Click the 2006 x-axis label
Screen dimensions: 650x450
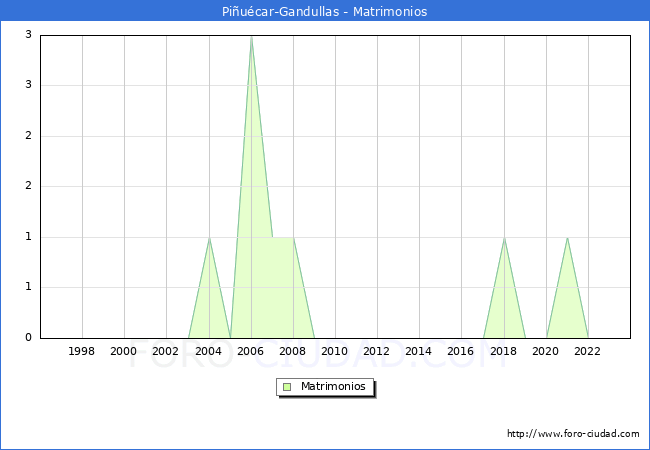click(x=250, y=351)
